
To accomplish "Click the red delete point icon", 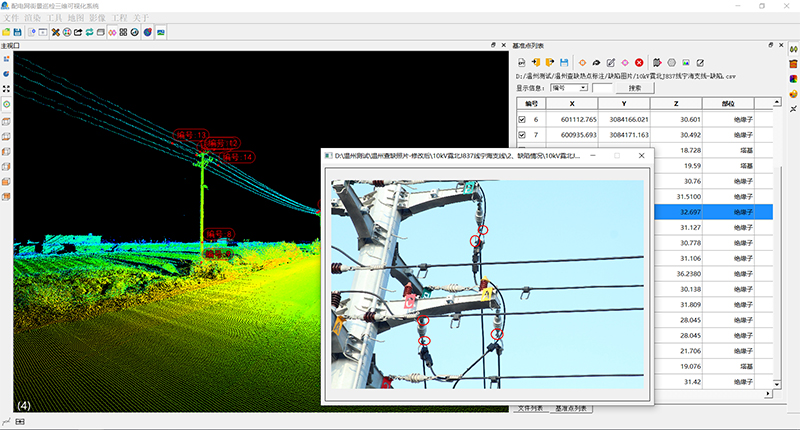I will pyautogui.click(x=639, y=62).
